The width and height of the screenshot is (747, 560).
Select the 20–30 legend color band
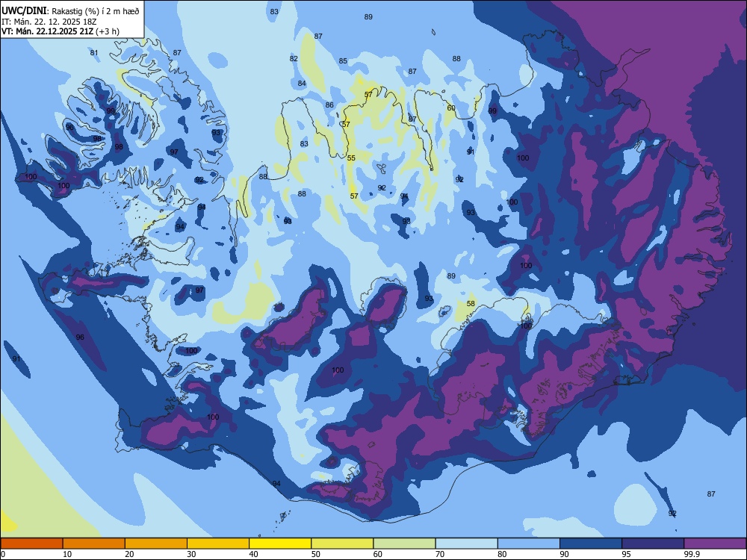[x=156, y=544]
